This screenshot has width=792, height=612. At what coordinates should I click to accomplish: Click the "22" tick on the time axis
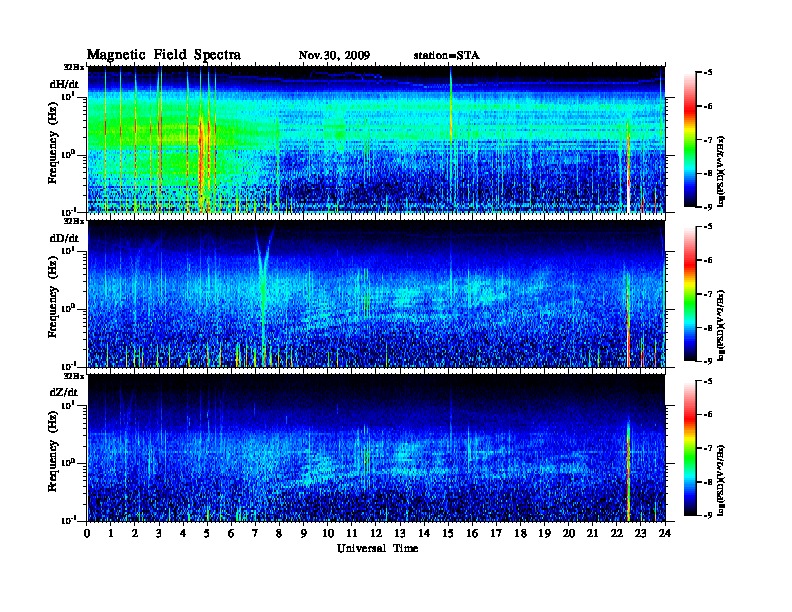pos(617,534)
